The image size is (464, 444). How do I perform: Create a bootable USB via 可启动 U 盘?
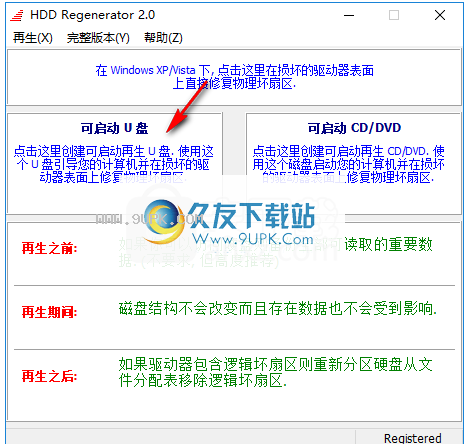[114, 163]
